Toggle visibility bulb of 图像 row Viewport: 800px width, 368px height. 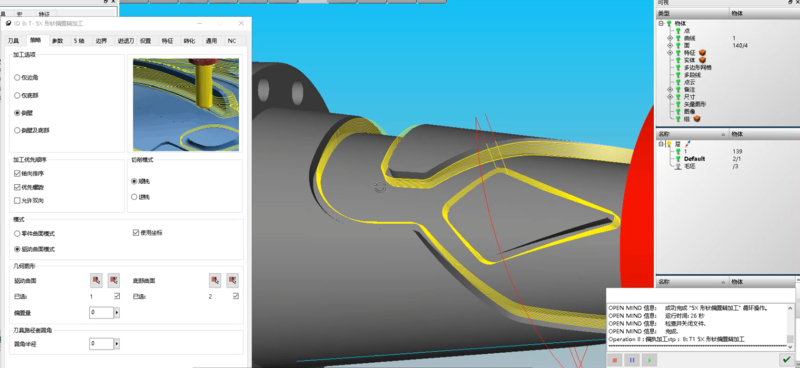(678, 111)
